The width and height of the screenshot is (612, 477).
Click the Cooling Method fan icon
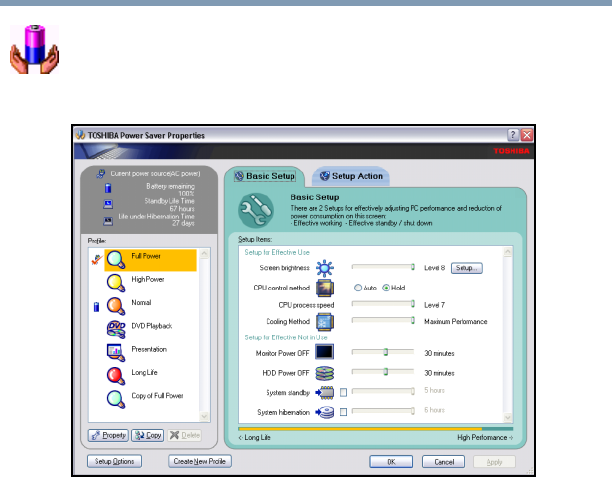[x=325, y=322]
